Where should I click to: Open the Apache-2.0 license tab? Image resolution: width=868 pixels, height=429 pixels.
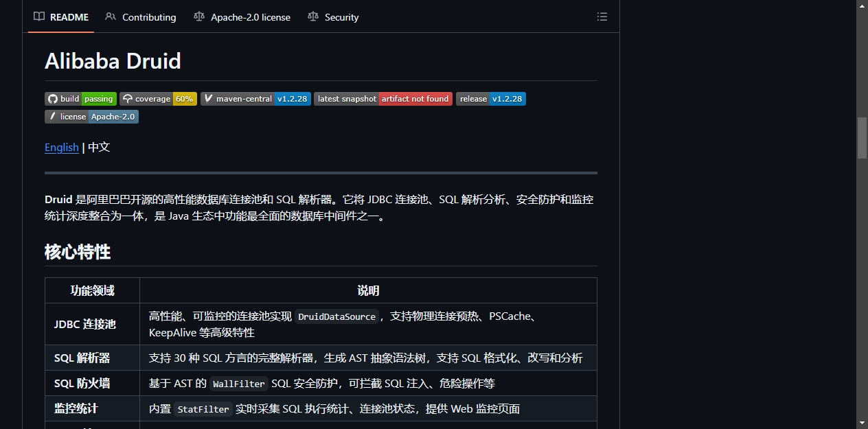[x=242, y=17]
